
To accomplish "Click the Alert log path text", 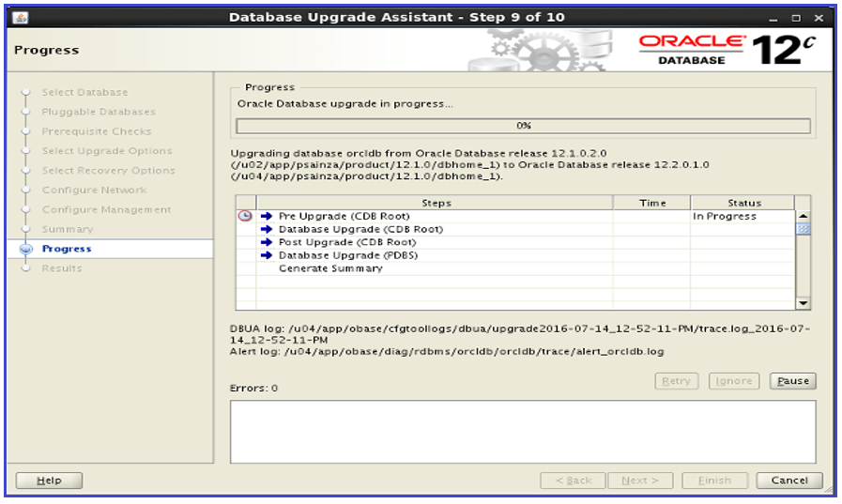I will 447,352.
